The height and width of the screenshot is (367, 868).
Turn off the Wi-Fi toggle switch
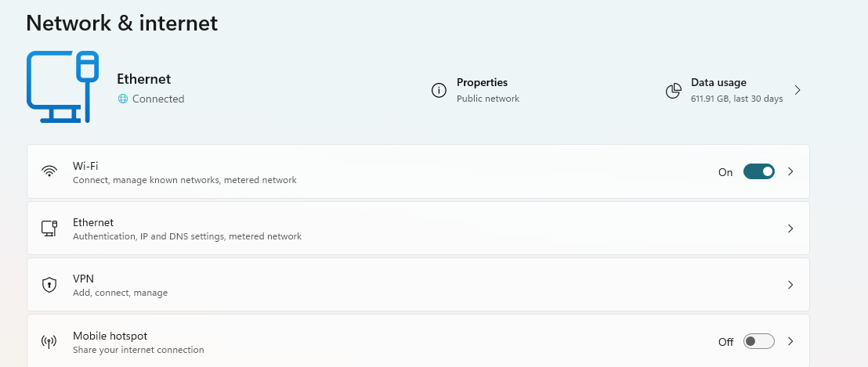point(758,171)
